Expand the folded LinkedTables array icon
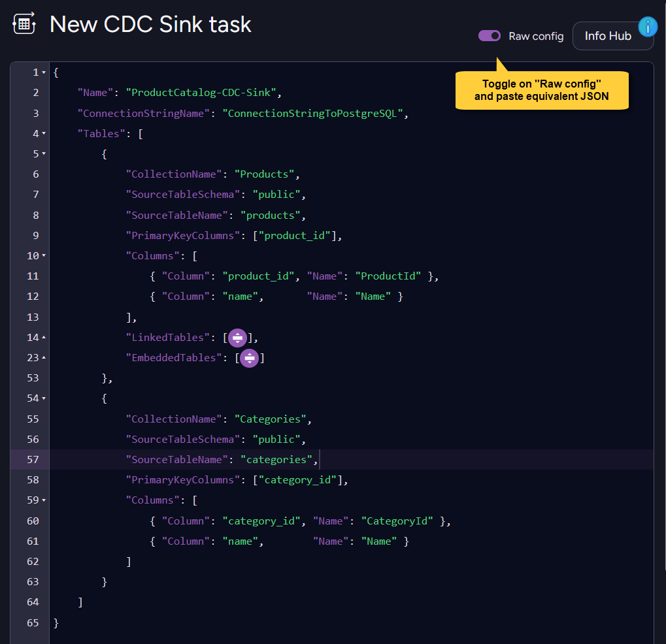This screenshot has width=666, height=644. tap(237, 338)
